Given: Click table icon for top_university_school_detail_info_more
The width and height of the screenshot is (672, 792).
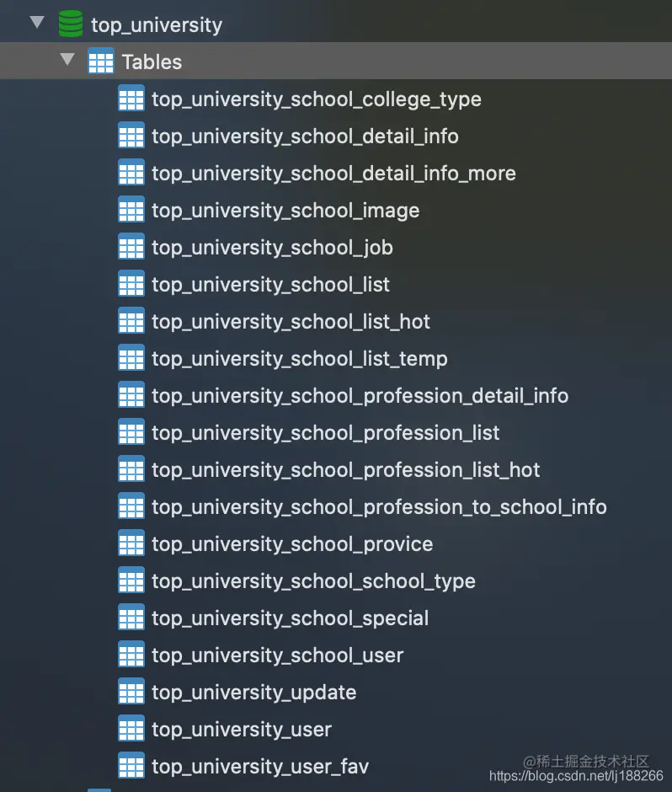Looking at the screenshot, I should point(131,173).
